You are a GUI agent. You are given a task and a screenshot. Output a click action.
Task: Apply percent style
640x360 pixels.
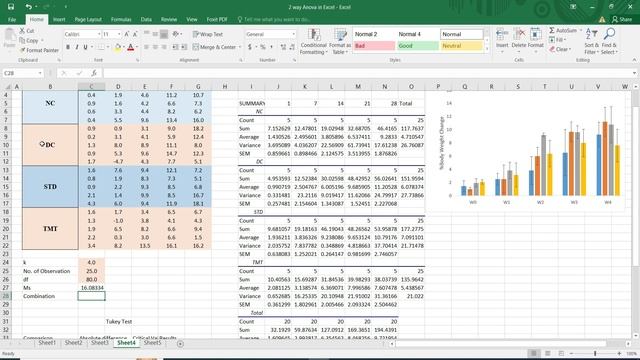click(x=263, y=47)
